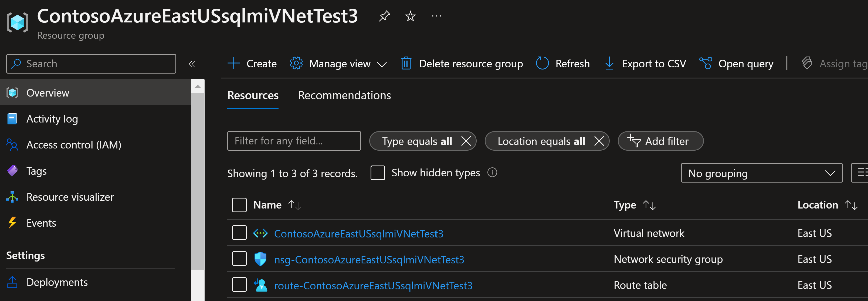Click the Add filter button
The image size is (868, 301).
tap(660, 141)
